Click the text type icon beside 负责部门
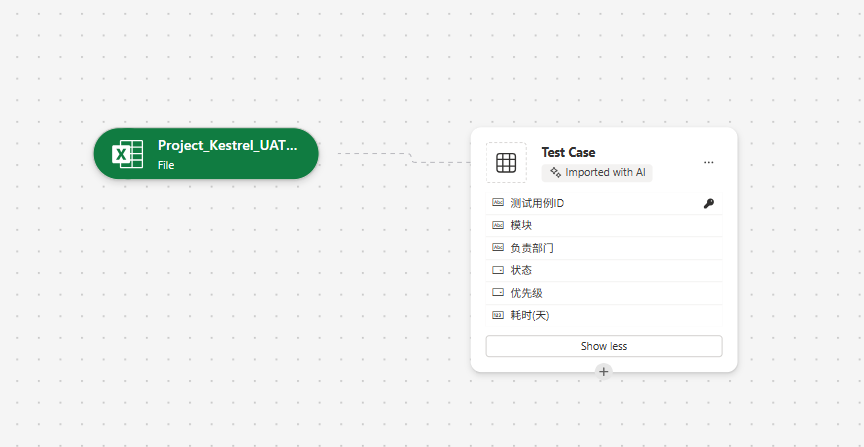864x447 pixels. click(x=498, y=248)
